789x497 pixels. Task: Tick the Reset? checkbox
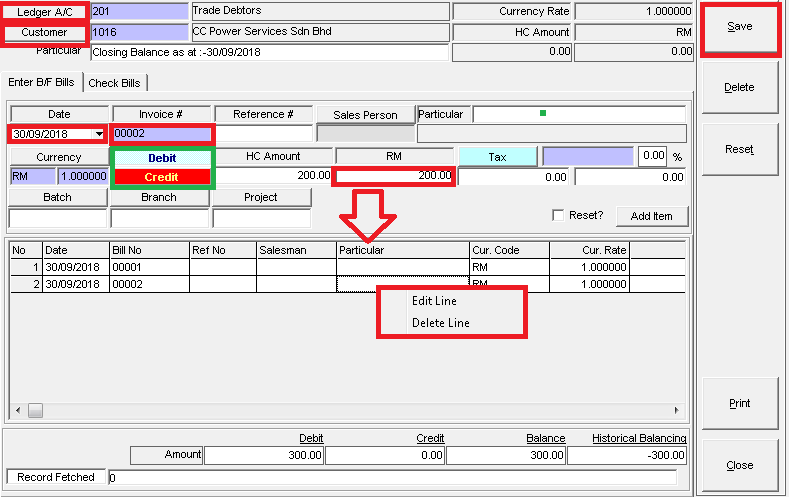tap(558, 216)
